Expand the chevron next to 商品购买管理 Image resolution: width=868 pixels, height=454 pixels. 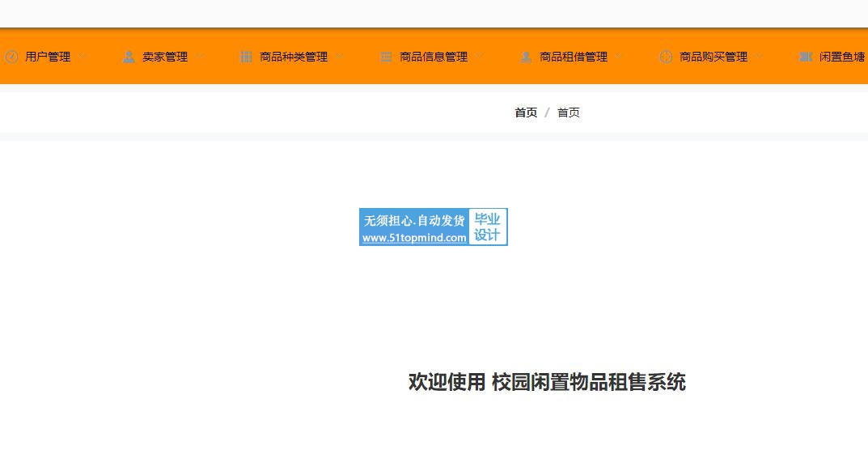(759, 57)
